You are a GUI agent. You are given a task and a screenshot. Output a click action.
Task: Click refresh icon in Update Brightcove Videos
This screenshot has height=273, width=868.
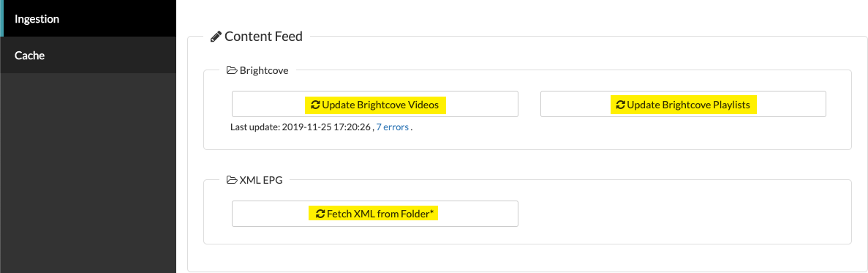[x=315, y=104]
